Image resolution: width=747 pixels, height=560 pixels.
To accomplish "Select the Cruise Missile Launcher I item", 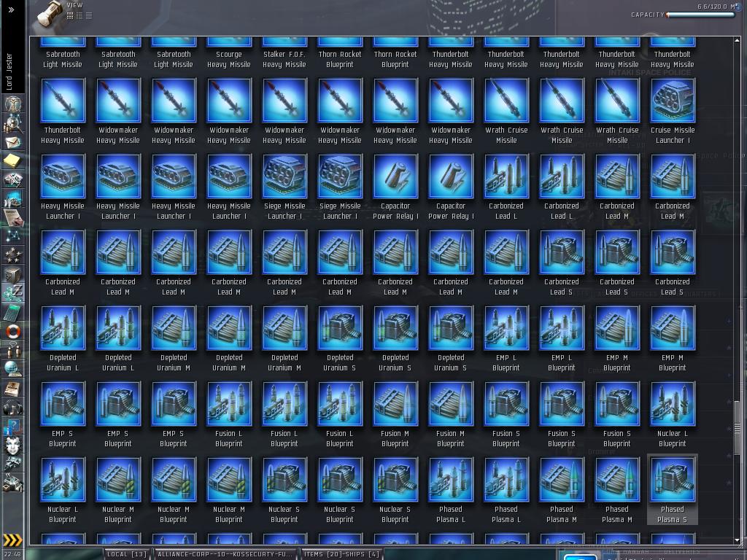I will click(x=672, y=112).
